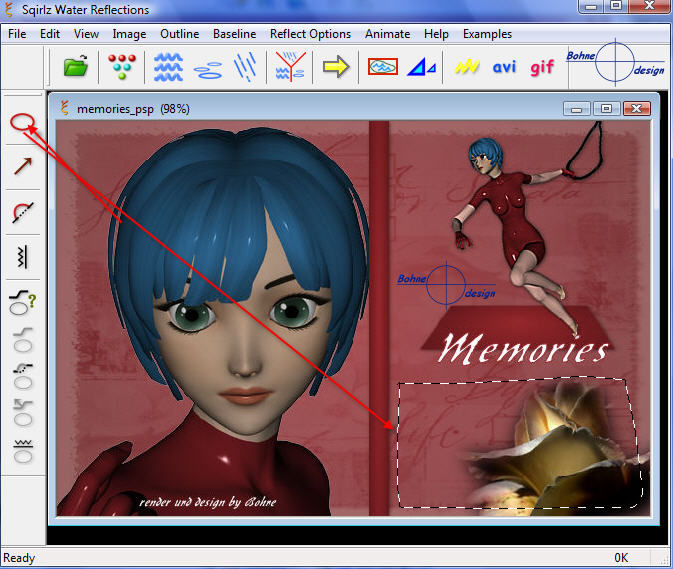The height and width of the screenshot is (569, 673).
Task: Open the Animate menu
Action: click(x=387, y=33)
